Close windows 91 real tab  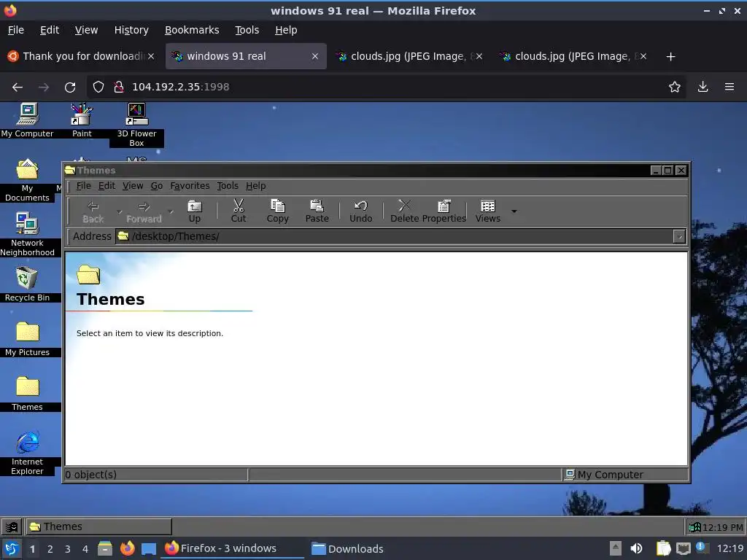coord(315,56)
